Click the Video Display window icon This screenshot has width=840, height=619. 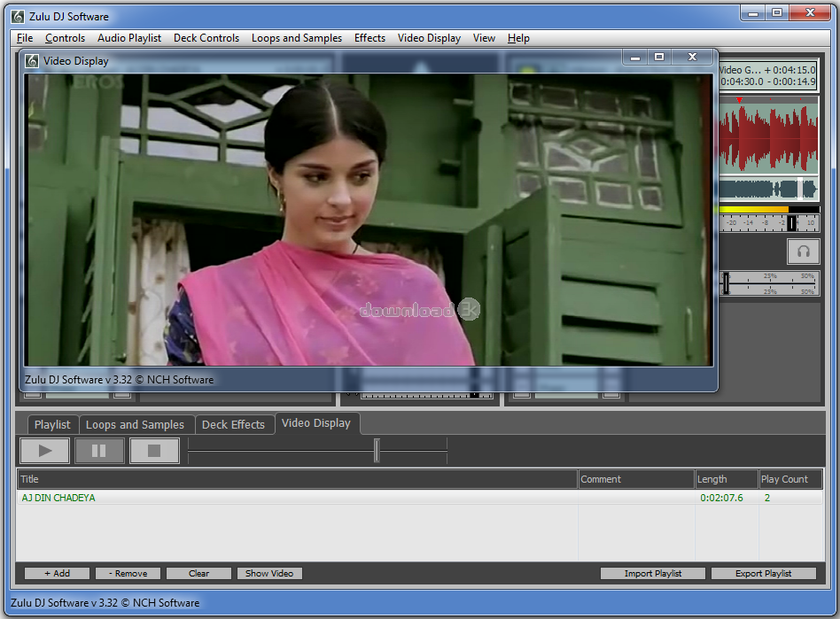coord(33,61)
